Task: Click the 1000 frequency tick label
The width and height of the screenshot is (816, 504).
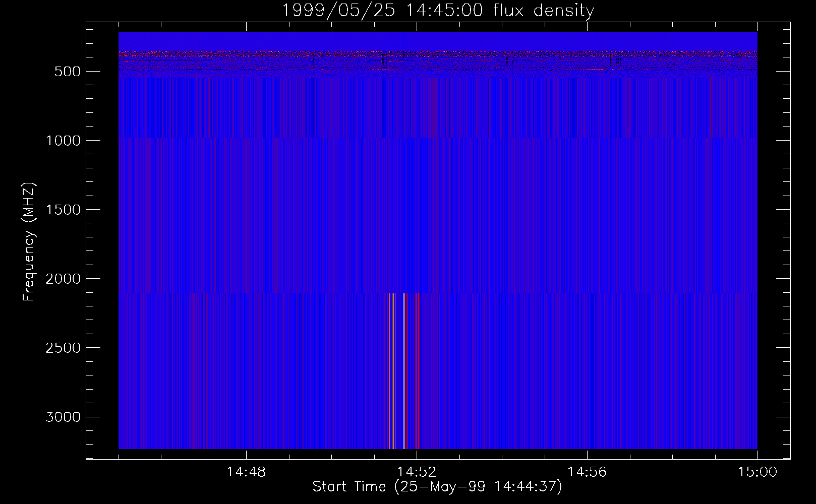Action: 63,141
